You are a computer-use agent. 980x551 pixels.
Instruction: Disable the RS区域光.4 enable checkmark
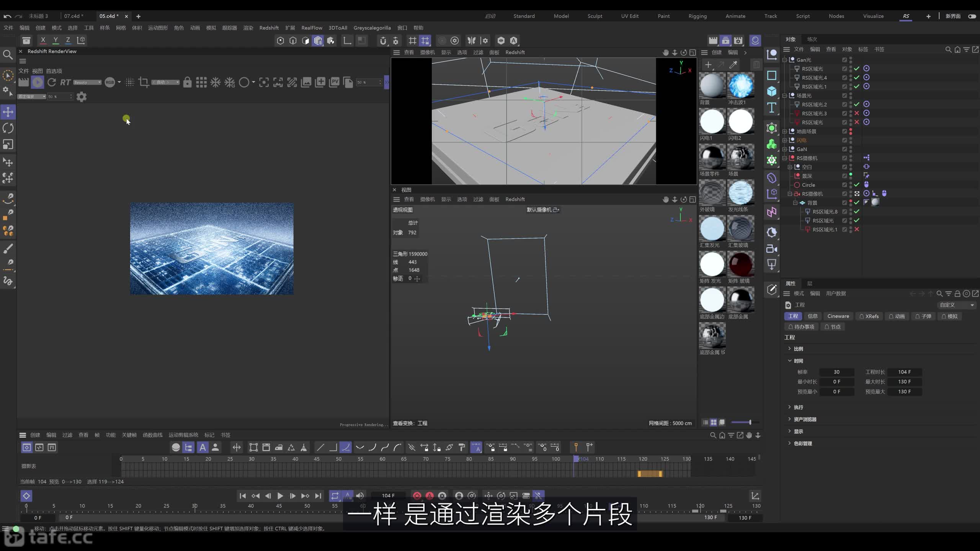pos(857,78)
